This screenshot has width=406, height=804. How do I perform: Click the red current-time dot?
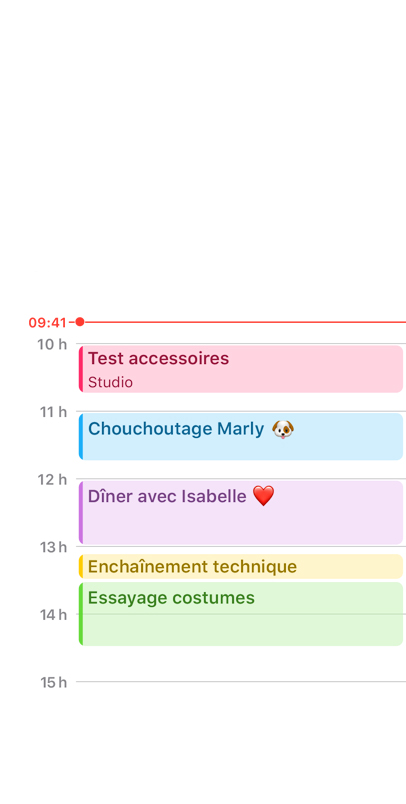[79, 322]
